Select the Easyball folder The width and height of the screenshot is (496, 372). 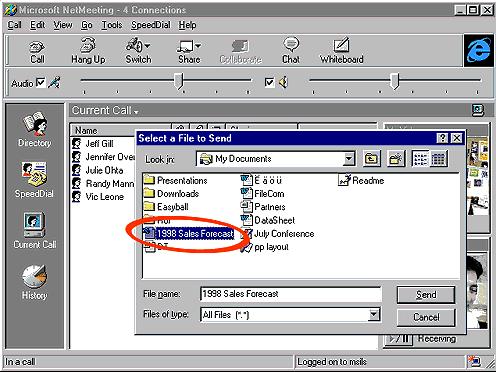(x=166, y=207)
